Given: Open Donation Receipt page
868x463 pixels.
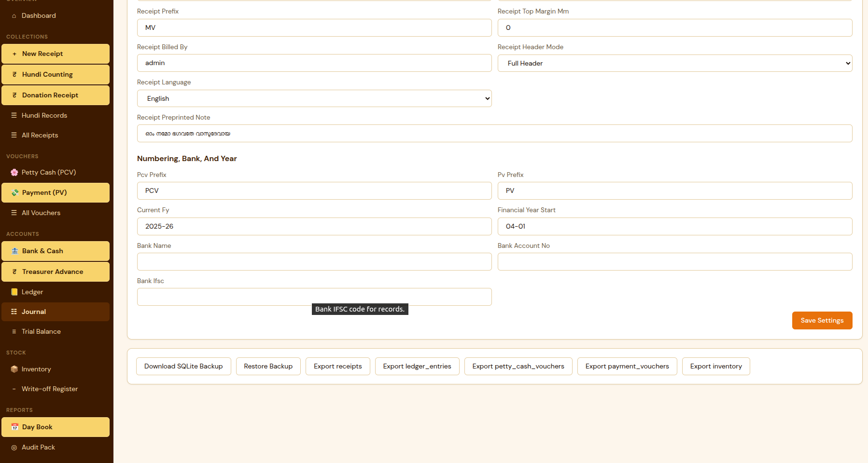Looking at the screenshot, I should point(56,95).
